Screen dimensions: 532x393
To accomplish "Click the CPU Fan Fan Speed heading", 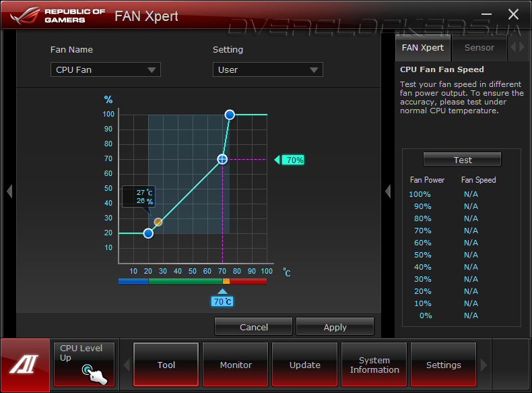I will point(442,69).
